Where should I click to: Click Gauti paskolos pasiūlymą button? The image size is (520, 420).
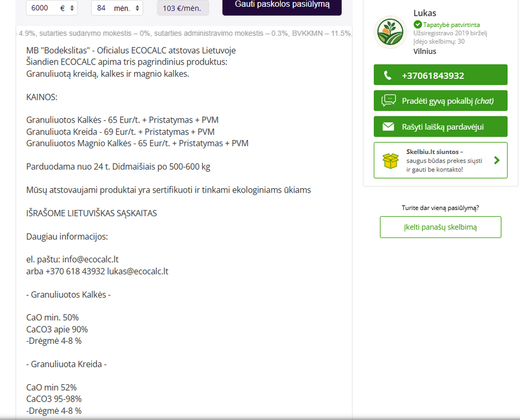(x=282, y=7)
